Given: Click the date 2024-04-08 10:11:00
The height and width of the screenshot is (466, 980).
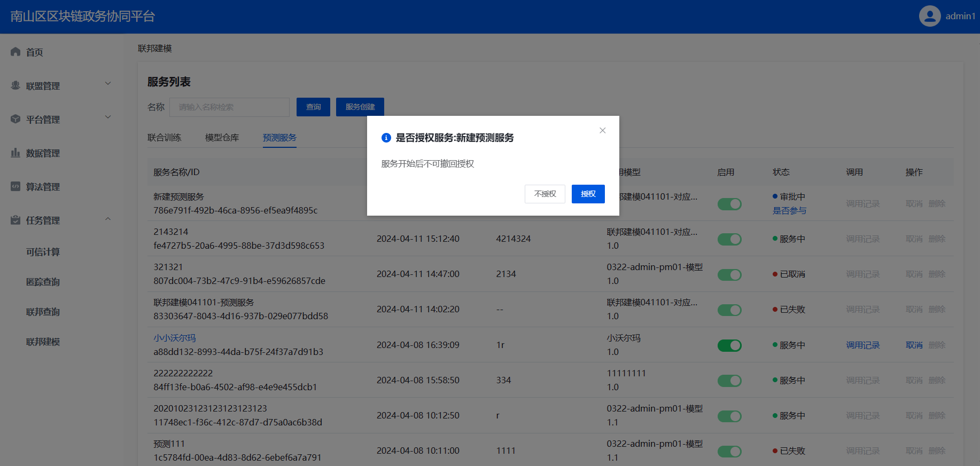Looking at the screenshot, I should [418, 451].
